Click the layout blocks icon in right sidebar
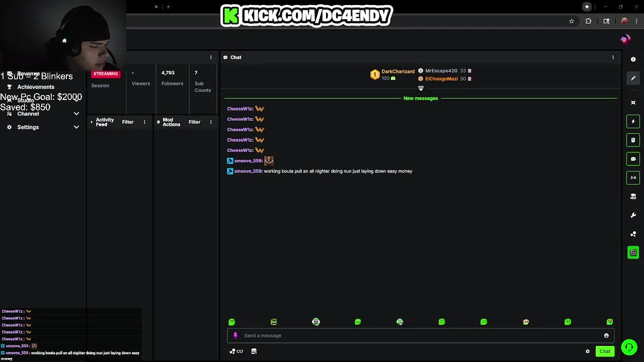The width and height of the screenshot is (644, 362). (633, 197)
